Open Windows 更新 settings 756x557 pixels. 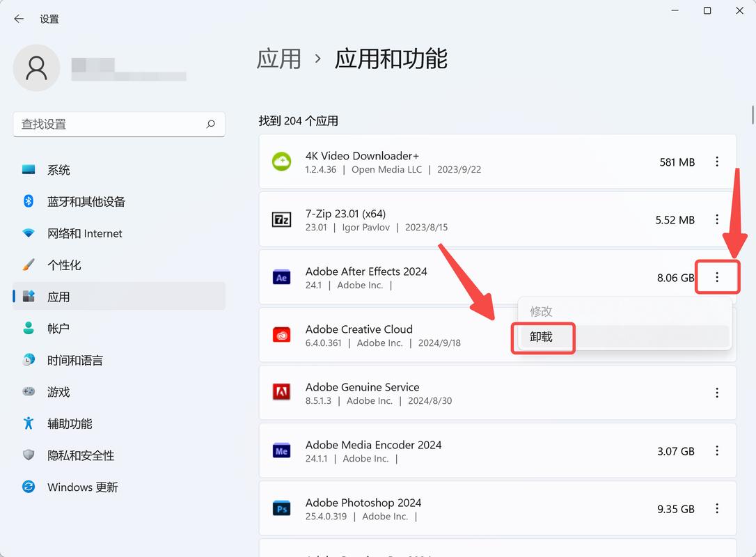click(119, 487)
